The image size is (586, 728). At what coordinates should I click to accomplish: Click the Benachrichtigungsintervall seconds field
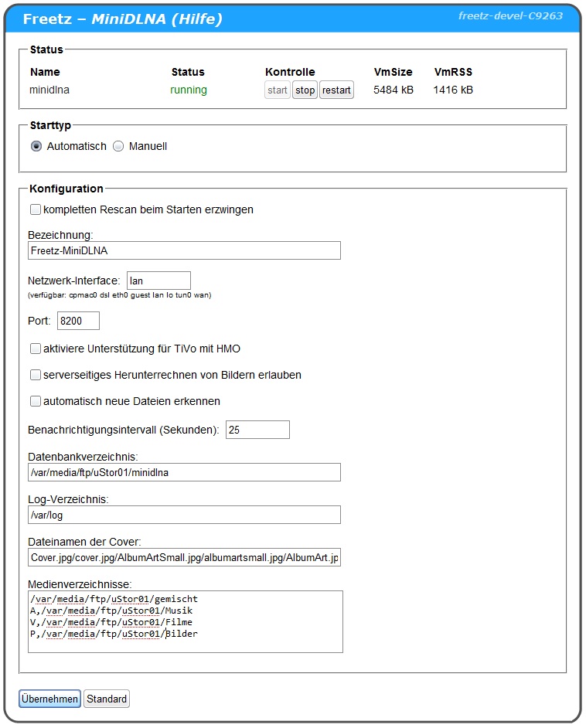(257, 430)
